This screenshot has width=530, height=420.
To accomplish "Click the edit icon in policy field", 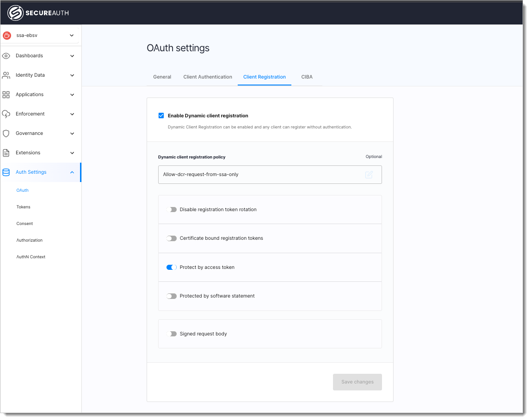I will [369, 175].
